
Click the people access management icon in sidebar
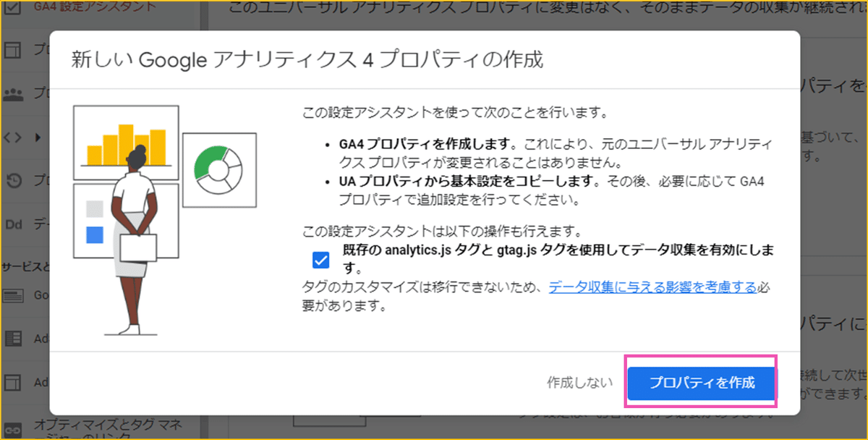[13, 93]
